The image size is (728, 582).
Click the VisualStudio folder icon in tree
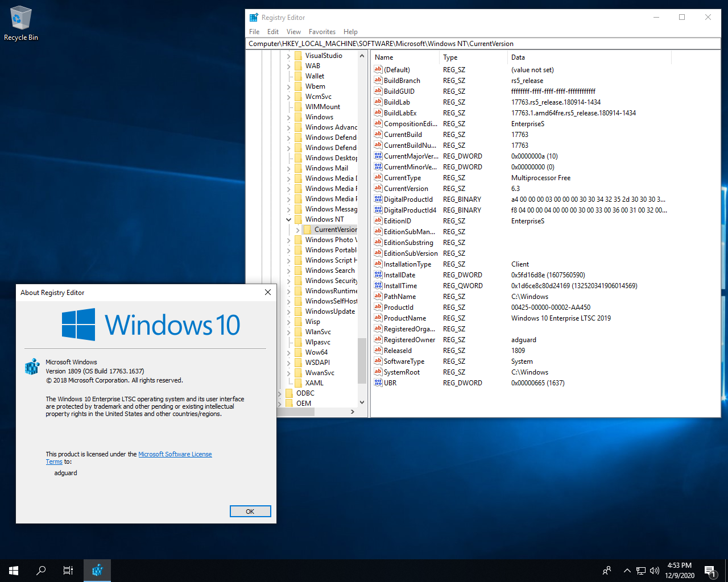[298, 56]
